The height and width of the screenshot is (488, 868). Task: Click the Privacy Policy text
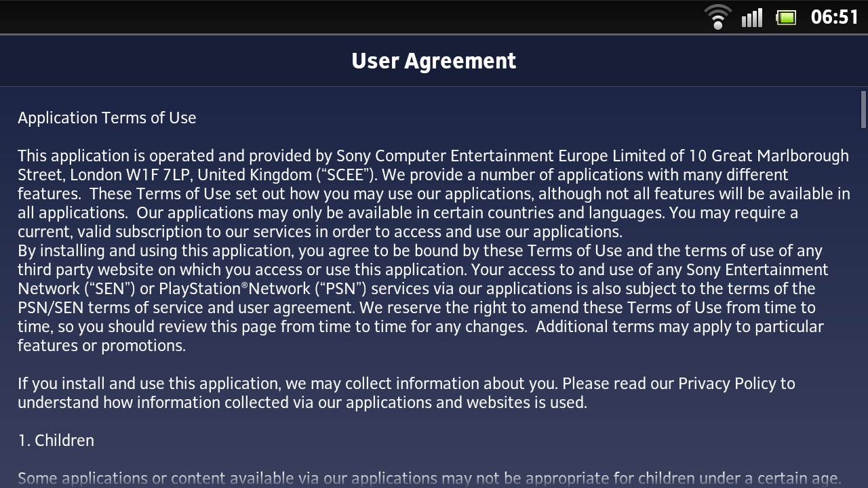coord(727,384)
